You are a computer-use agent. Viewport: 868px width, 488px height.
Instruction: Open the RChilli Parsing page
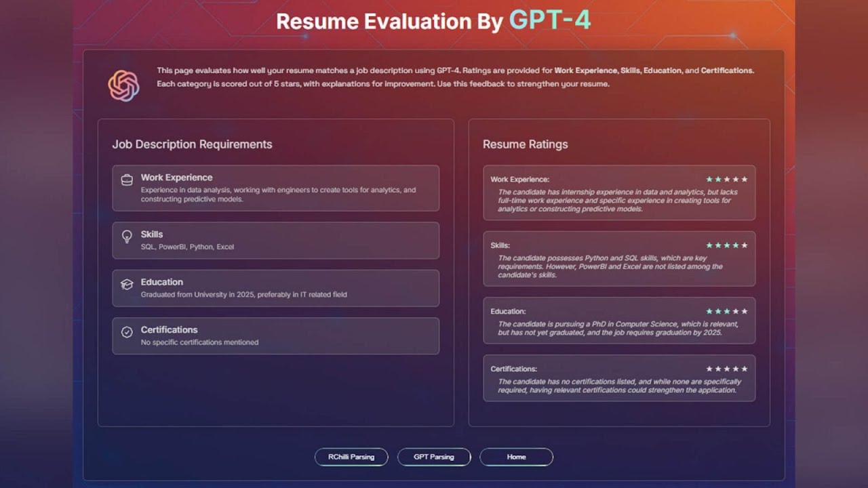pos(351,457)
